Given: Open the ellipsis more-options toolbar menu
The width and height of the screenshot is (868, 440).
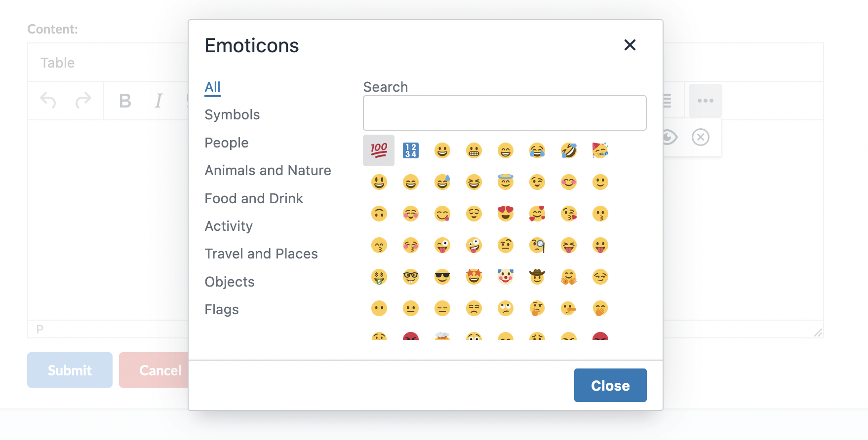Looking at the screenshot, I should pos(705,100).
